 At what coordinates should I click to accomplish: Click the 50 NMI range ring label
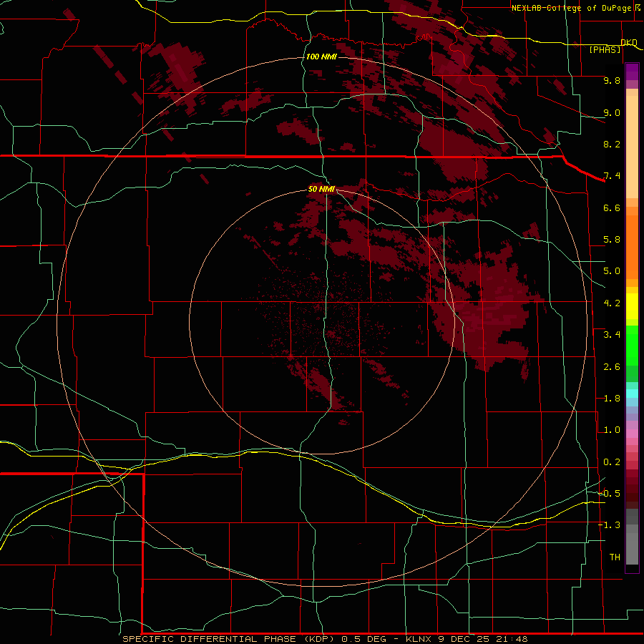(x=321, y=189)
